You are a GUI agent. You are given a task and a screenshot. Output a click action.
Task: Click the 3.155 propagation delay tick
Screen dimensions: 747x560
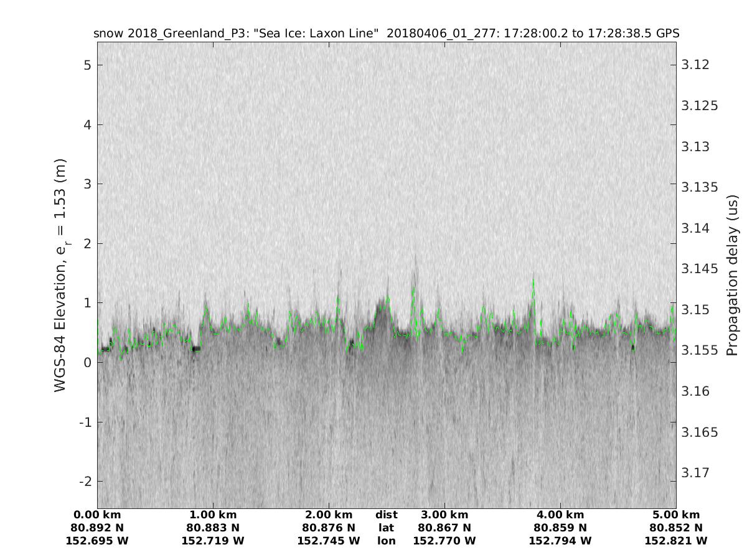pyautogui.click(x=700, y=350)
